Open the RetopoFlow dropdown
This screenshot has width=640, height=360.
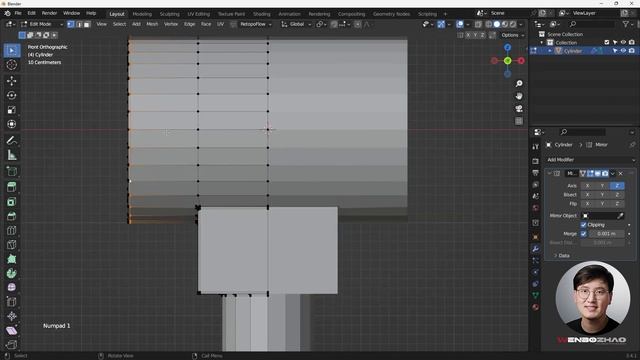coord(256,24)
